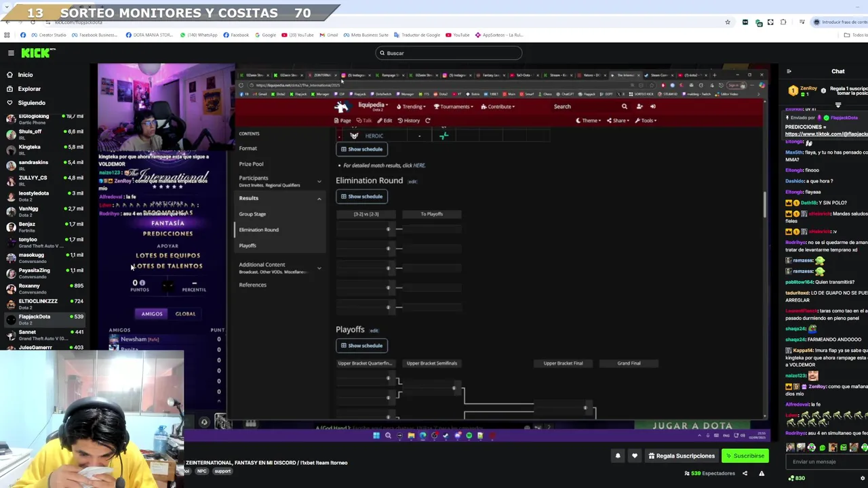The height and width of the screenshot is (488, 868).
Task: Expand Additional Content contents section
Action: 319,268
